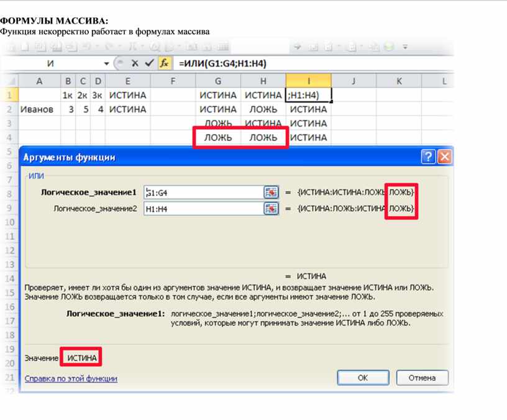The height and width of the screenshot is (420, 507).
Task: Select cell G4 containing ЛОЖЬ
Action: pyautogui.click(x=218, y=137)
